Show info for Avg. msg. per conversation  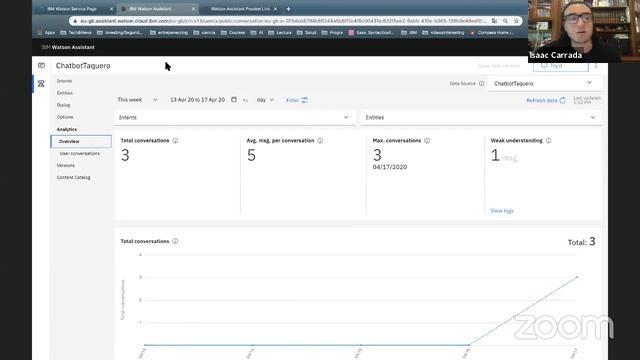pos(320,140)
